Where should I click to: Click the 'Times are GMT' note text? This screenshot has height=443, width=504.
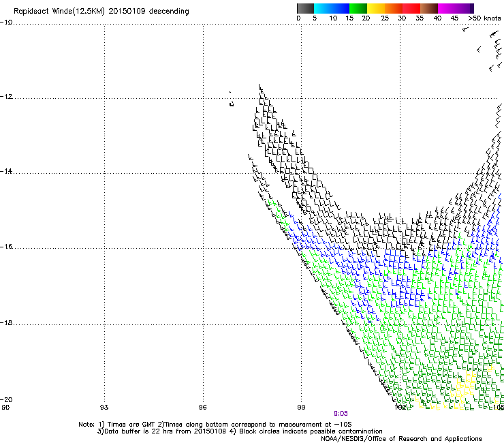[132, 425]
